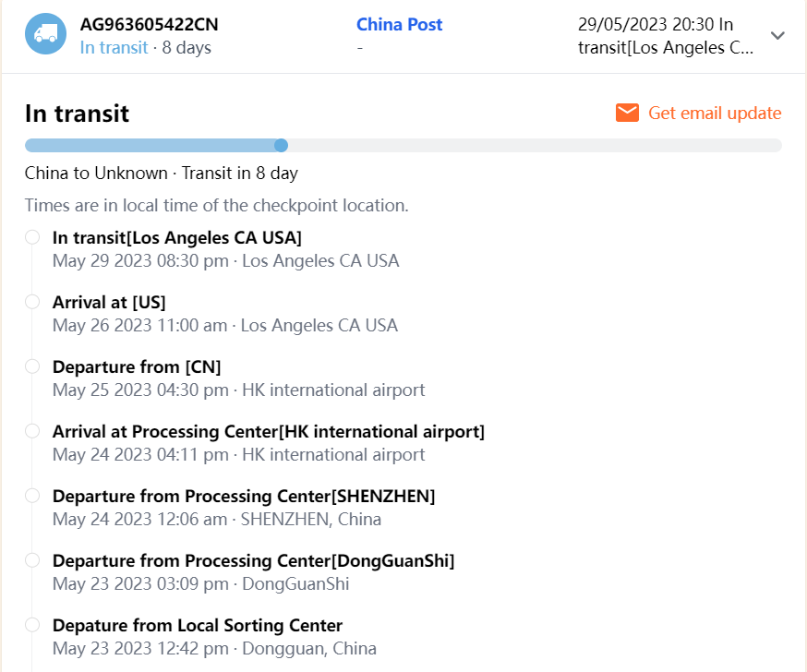Click the In transit[Los Angeles CA USA] event title
The image size is (807, 672).
pos(177,237)
